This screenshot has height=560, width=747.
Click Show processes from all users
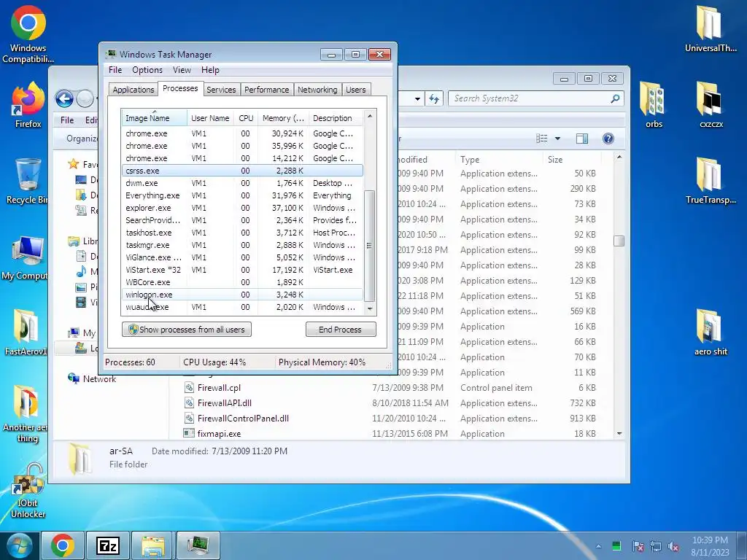coord(187,330)
